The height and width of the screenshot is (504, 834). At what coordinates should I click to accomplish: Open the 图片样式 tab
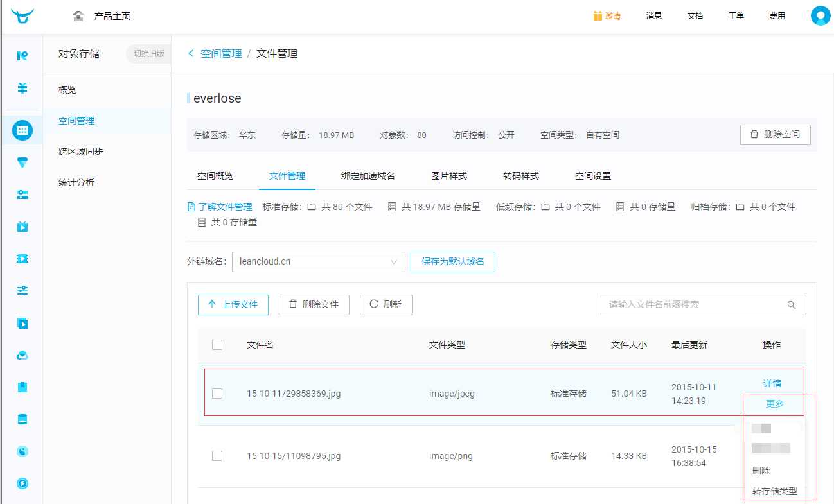[x=449, y=176]
